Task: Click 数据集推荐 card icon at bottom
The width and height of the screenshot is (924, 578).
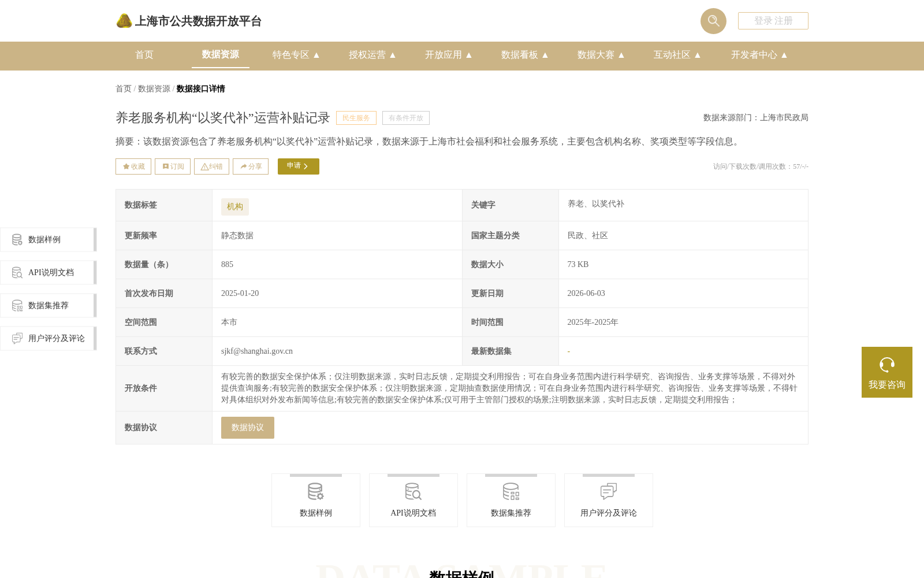Action: [x=511, y=492]
